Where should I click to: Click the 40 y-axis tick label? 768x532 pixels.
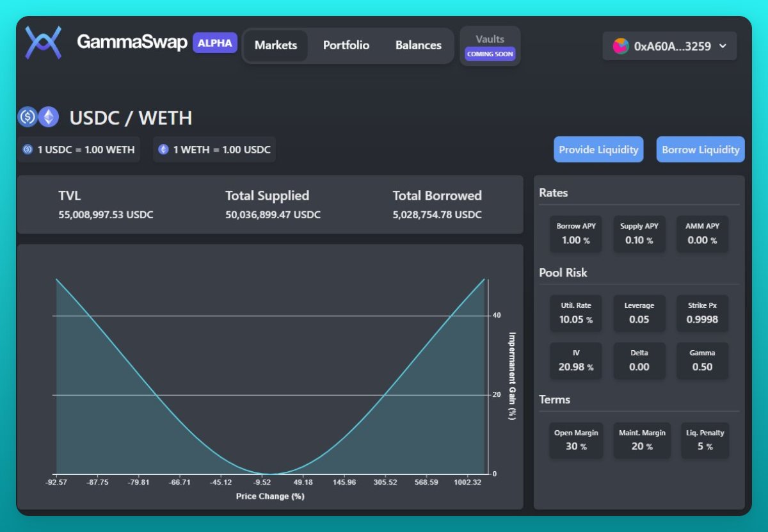tap(497, 316)
